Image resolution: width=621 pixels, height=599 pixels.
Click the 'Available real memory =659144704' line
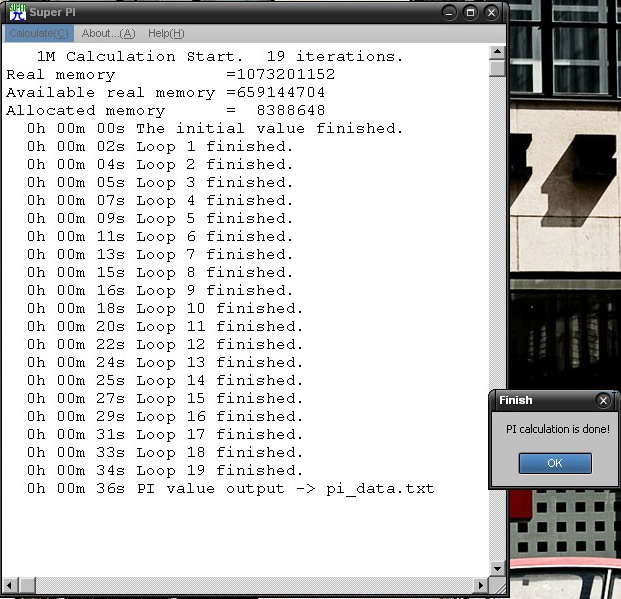[166, 92]
